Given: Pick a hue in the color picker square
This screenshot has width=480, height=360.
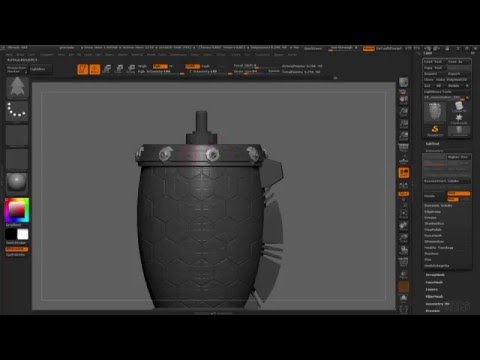Looking at the screenshot, I should tap(16, 210).
